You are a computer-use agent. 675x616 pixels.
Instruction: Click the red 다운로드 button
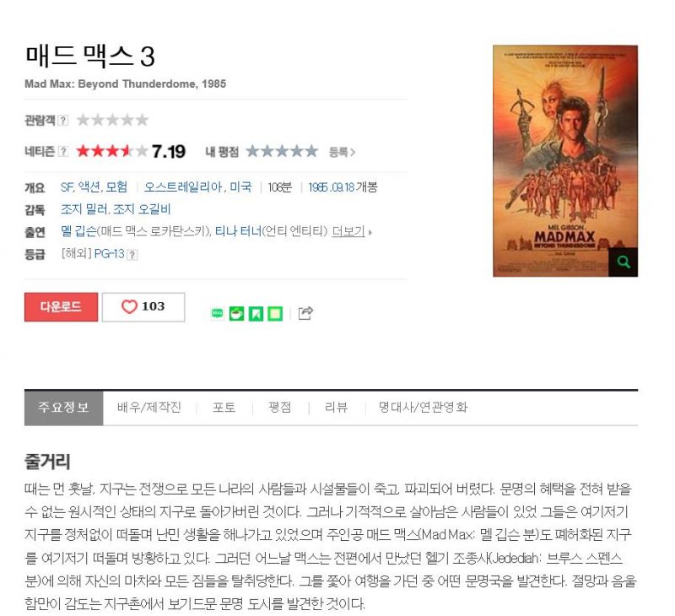click(x=61, y=307)
